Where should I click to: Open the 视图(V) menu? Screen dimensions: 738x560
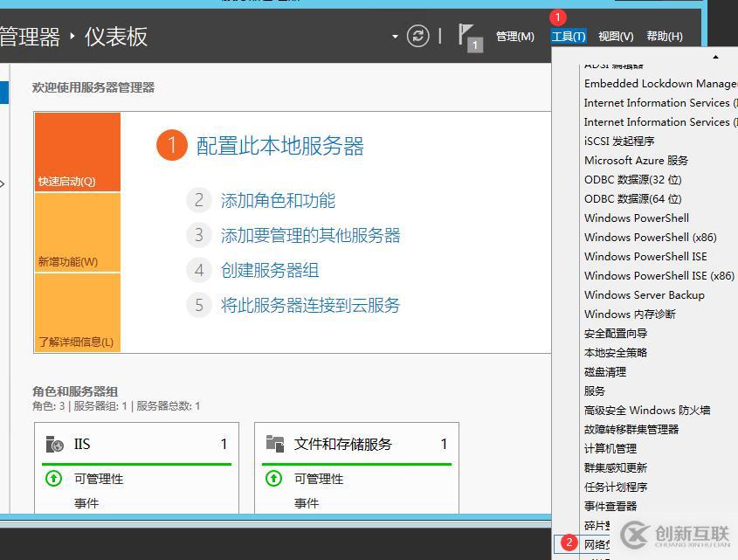615,36
